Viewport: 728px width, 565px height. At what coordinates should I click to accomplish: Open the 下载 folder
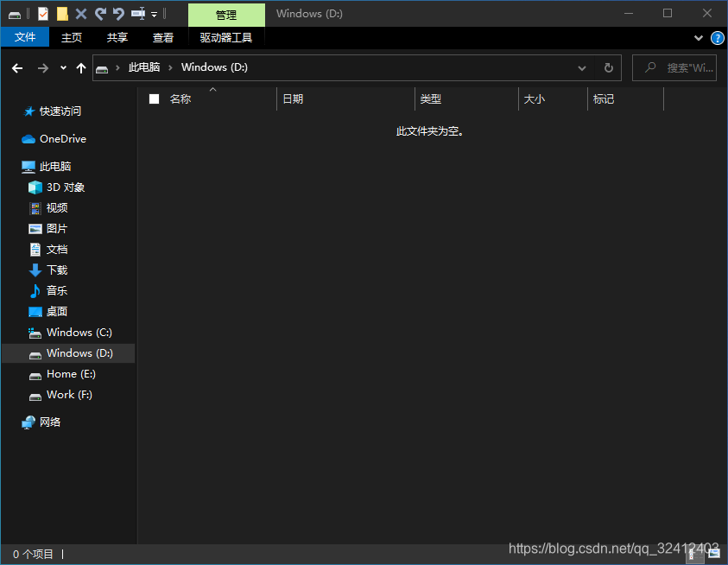pos(57,270)
